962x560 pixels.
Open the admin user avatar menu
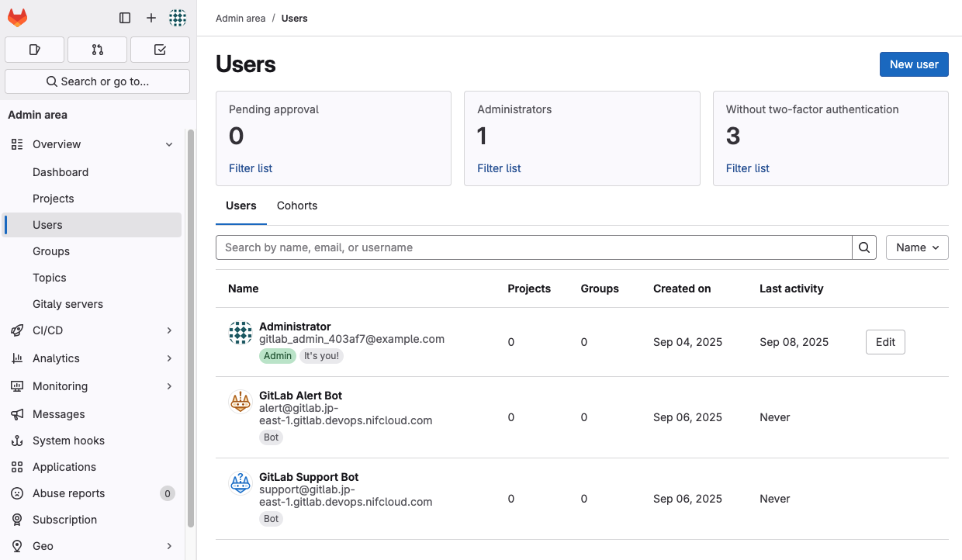[178, 18]
